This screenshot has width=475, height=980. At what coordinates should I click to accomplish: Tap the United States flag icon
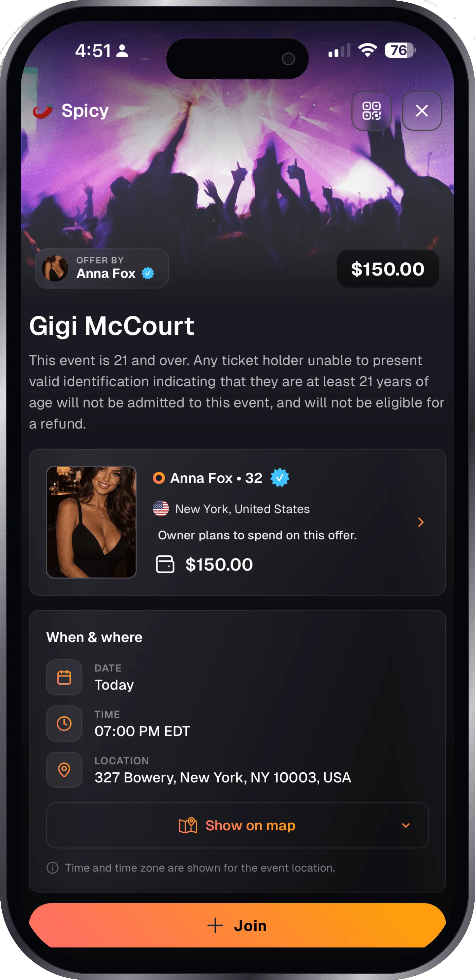pos(161,508)
